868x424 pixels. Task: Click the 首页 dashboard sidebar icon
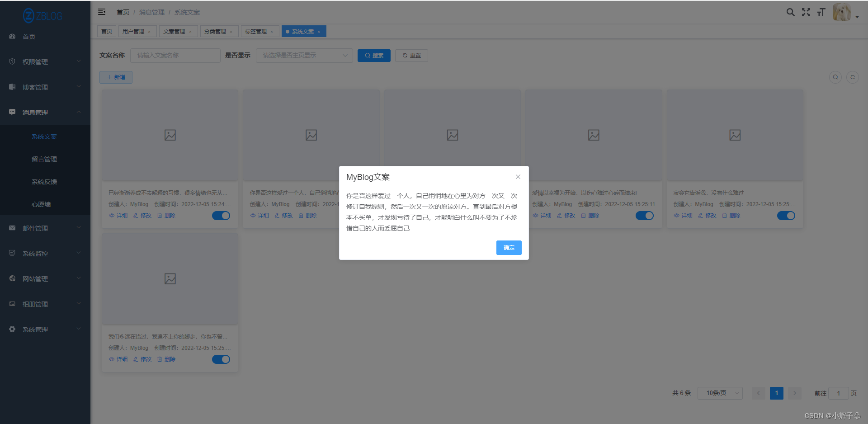click(12, 36)
